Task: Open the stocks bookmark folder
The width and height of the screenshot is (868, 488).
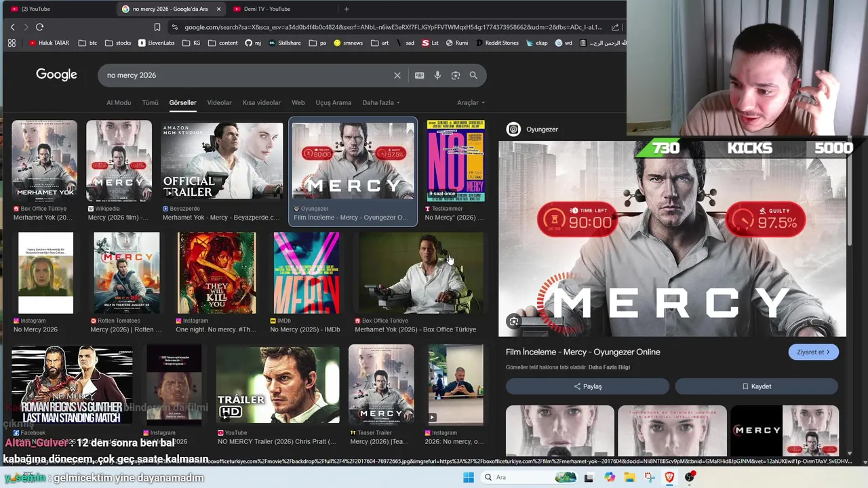Action: (x=118, y=43)
